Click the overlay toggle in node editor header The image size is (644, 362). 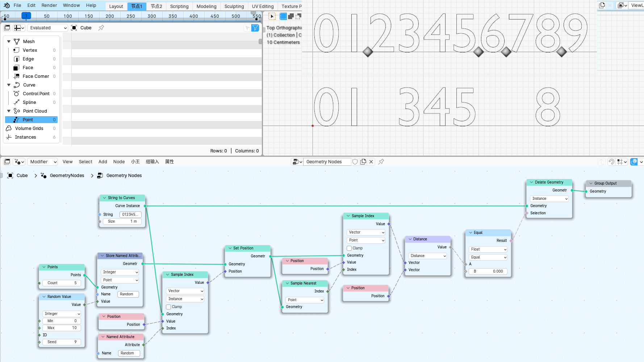coord(634,162)
